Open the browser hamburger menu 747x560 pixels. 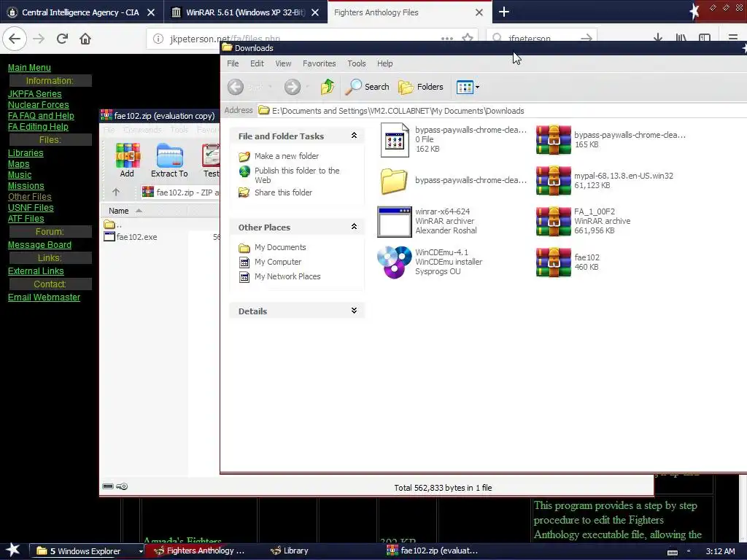click(732, 38)
